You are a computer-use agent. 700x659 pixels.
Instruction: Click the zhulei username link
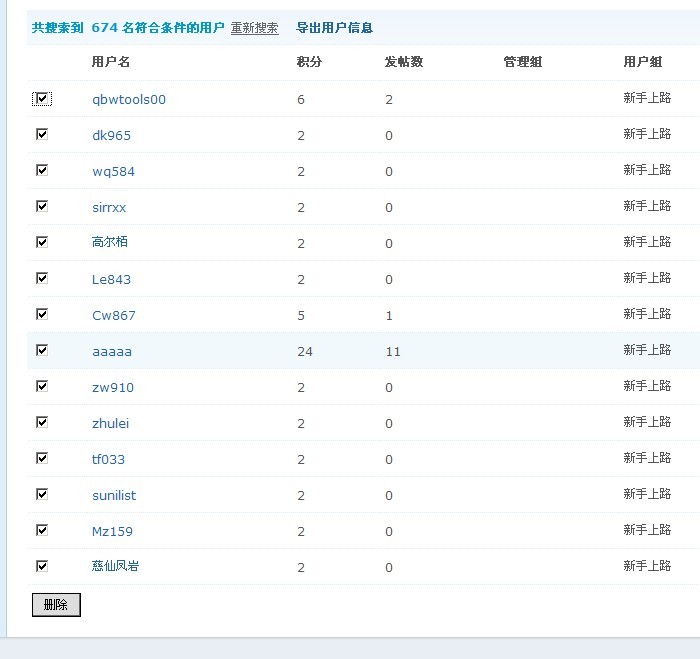tap(110, 423)
